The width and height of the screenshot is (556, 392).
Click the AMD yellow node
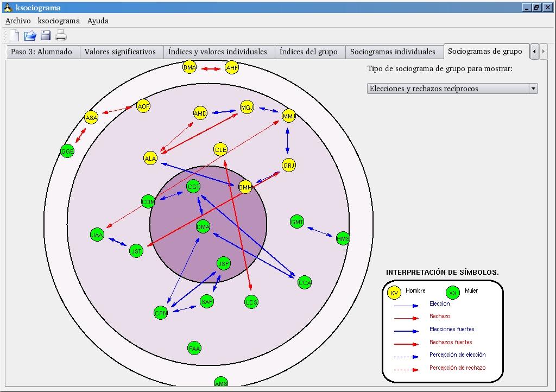[x=200, y=113]
